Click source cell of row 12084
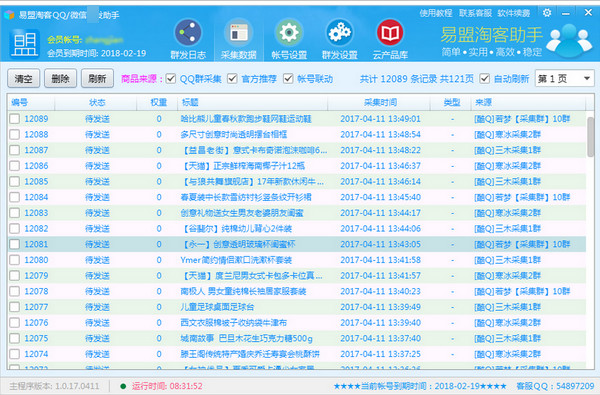The image size is (600, 395). (x=522, y=197)
